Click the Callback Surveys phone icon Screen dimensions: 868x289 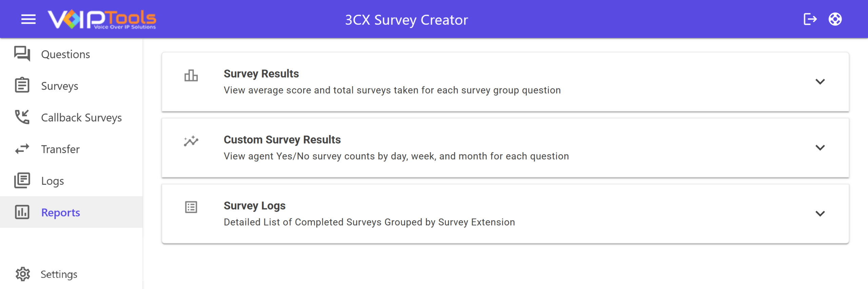pos(22,117)
